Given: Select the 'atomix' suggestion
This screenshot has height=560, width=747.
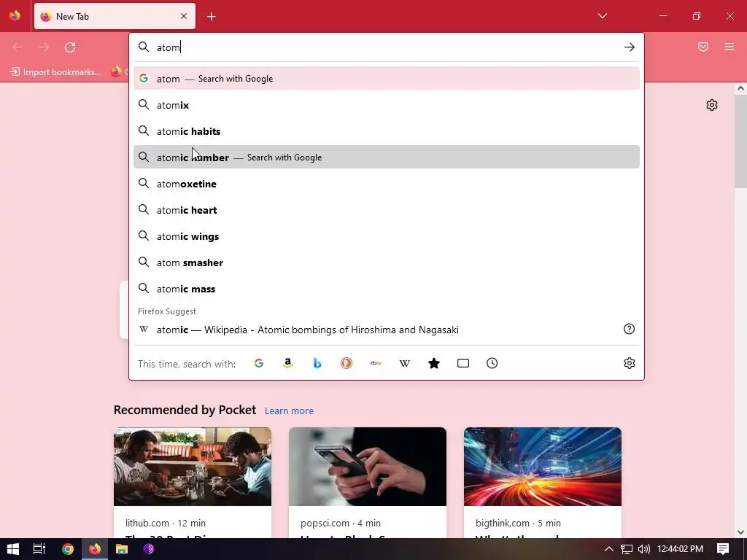Looking at the screenshot, I should coord(387,105).
